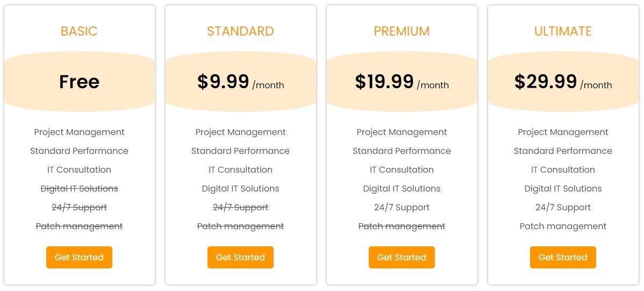The height and width of the screenshot is (291, 644).
Task: Click Digital IT Solutions in Standard plan
Action: [240, 189]
